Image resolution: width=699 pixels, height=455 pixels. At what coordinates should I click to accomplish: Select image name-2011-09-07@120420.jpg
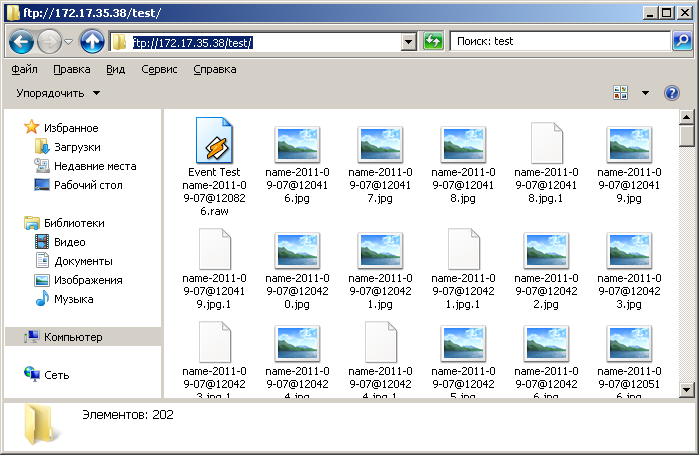pyautogui.click(x=297, y=271)
